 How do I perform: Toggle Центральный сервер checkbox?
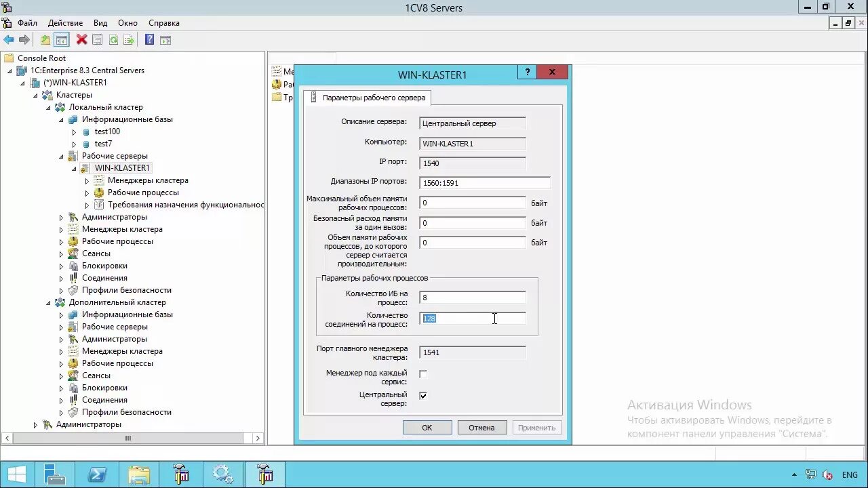click(x=423, y=396)
